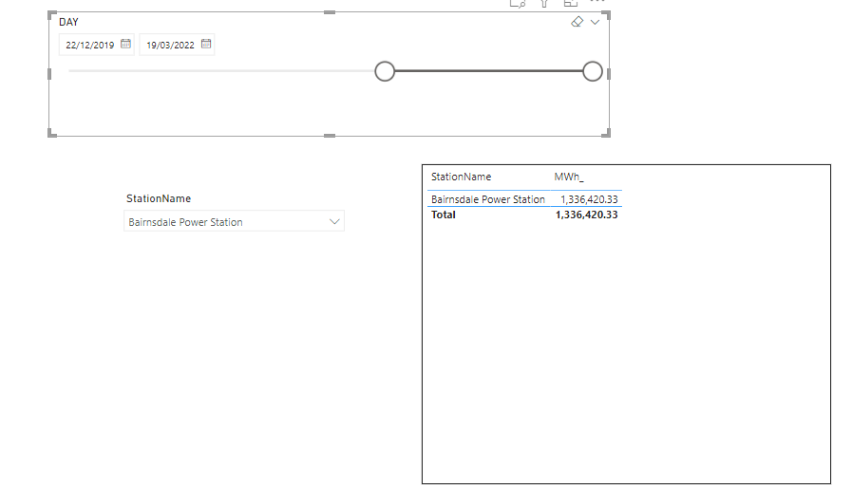Image resolution: width=852 pixels, height=504 pixels.
Task: Click the bottom-left corner resize handle of DAY slicer
Action: pyautogui.click(x=51, y=135)
